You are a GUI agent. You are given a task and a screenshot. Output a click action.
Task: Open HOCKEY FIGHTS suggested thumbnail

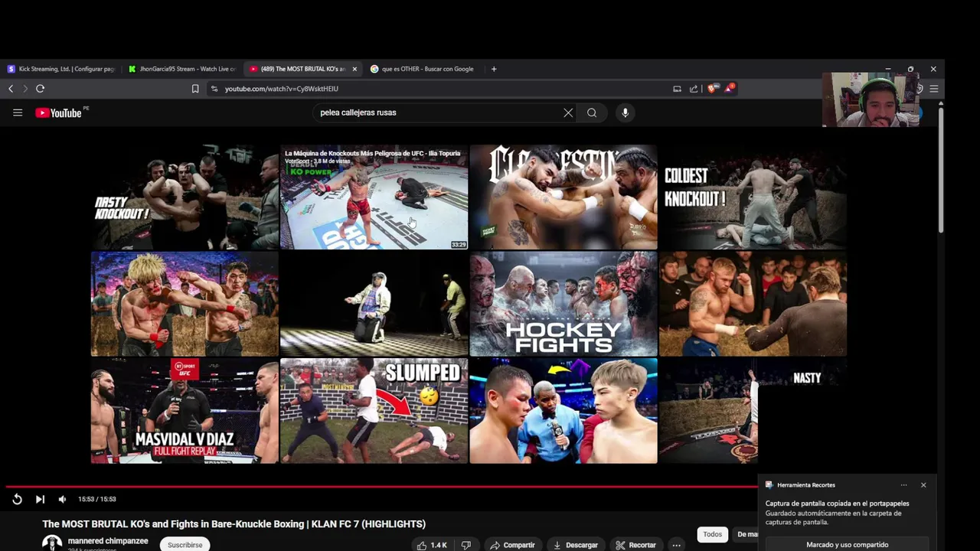[563, 304]
